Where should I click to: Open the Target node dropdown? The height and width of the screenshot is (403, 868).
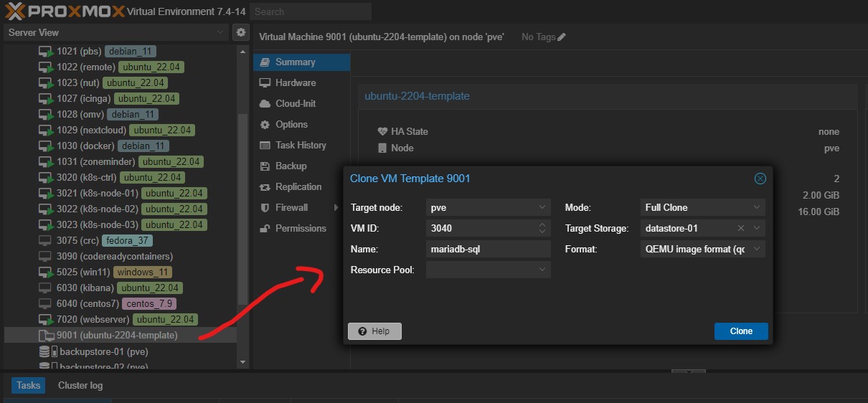[x=542, y=208]
